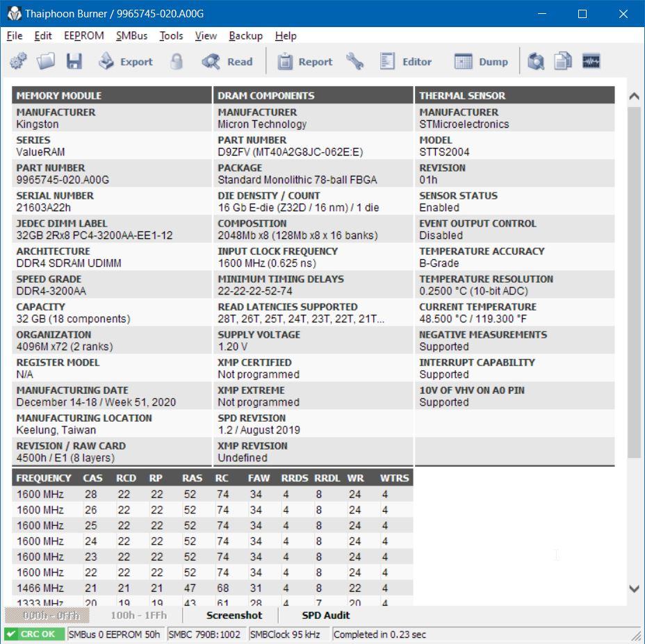
Task: Click the DRAM COMPONENTS section header
Action: click(x=313, y=95)
